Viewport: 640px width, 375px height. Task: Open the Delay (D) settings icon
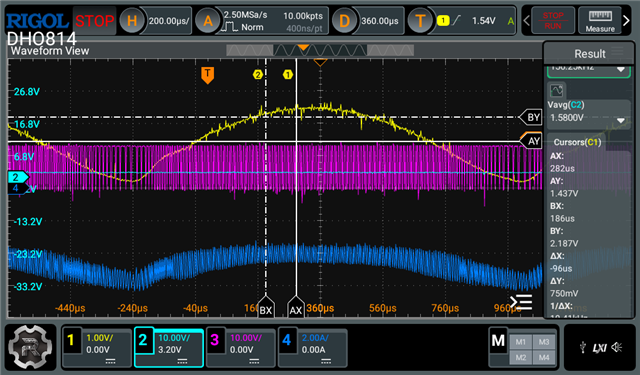click(x=344, y=20)
